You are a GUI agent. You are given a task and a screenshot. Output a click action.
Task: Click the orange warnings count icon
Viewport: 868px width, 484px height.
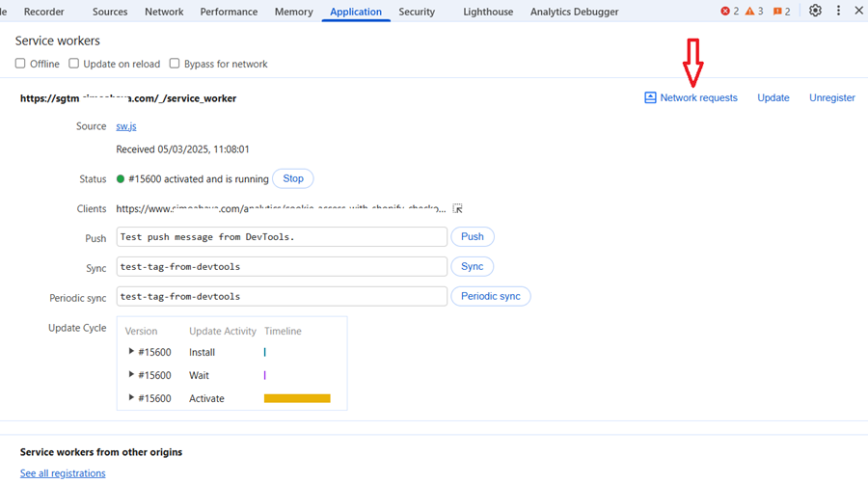[x=749, y=11]
